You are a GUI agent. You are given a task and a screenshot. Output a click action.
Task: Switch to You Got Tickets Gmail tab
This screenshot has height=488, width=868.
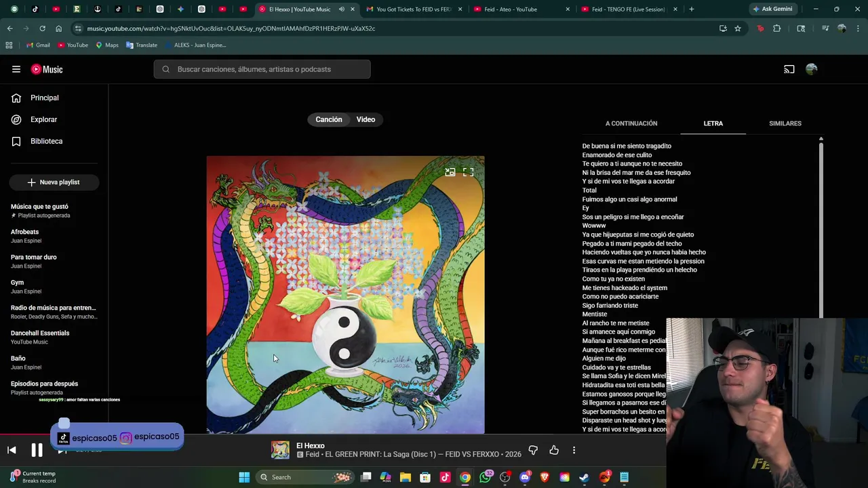414,9
